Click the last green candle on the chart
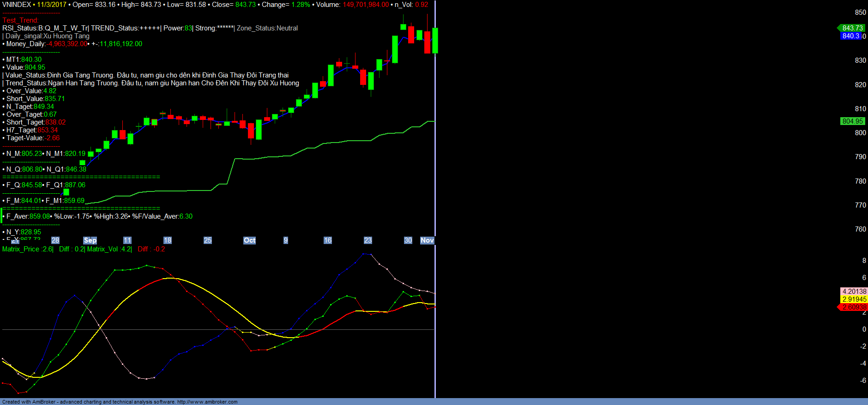This screenshot has height=405, width=868. (435, 41)
